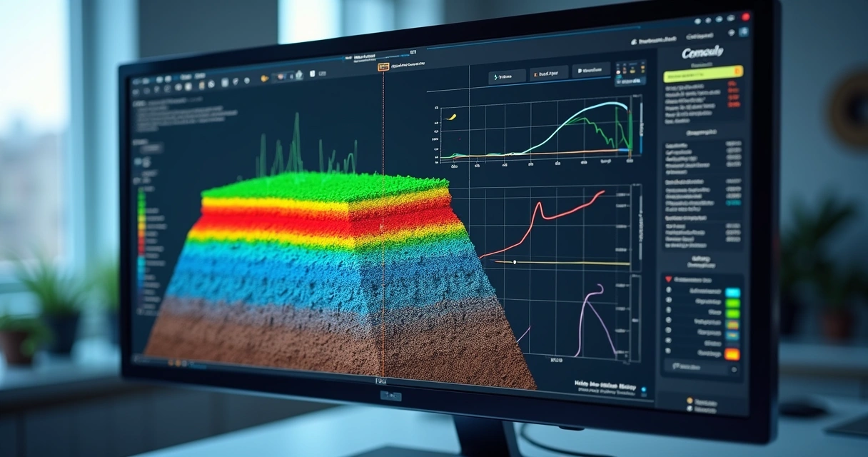Screen dimensions: 868x457
Task: Click the third button above the line chart
Action: click(591, 71)
